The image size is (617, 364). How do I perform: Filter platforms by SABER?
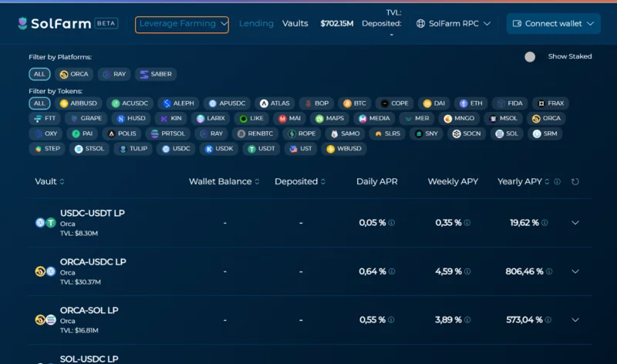pos(156,74)
